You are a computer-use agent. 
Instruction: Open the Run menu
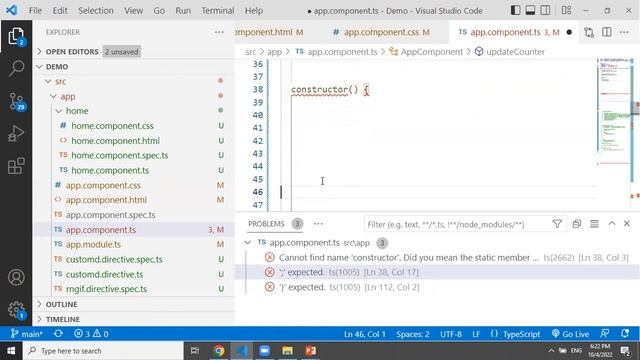(183, 11)
